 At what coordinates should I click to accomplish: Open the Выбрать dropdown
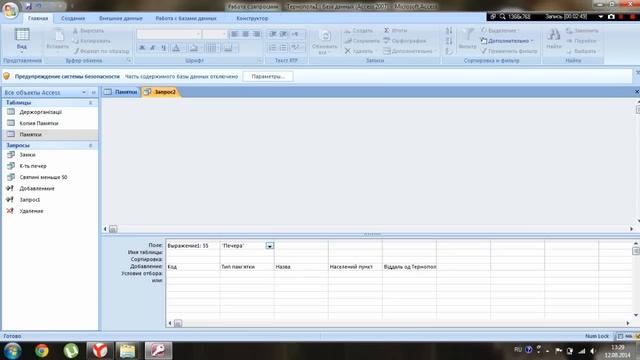[582, 51]
